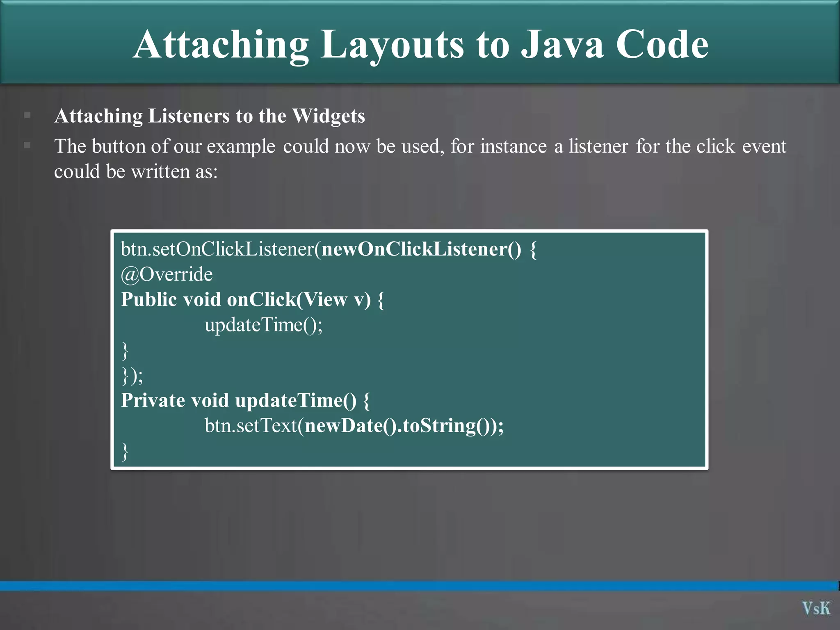Select the heading 'Attaching Listeners to the Widgets'
Image resolution: width=840 pixels, height=630 pixels.
pyautogui.click(x=210, y=116)
